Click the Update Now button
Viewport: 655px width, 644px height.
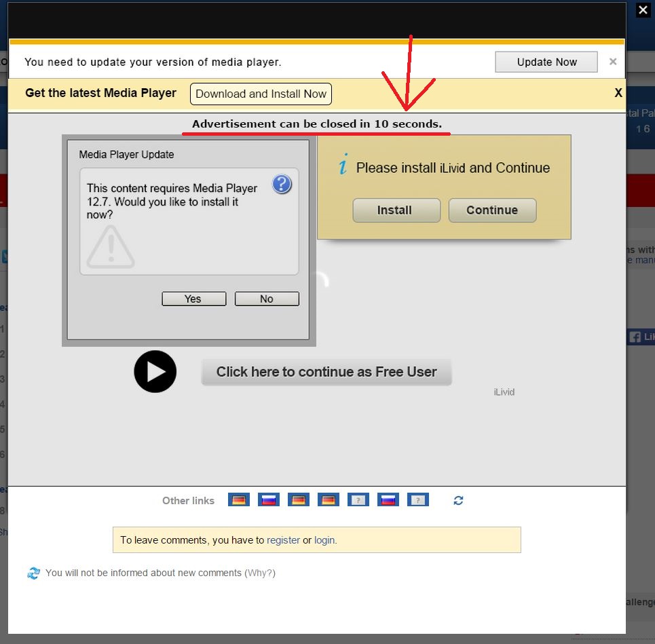546,62
